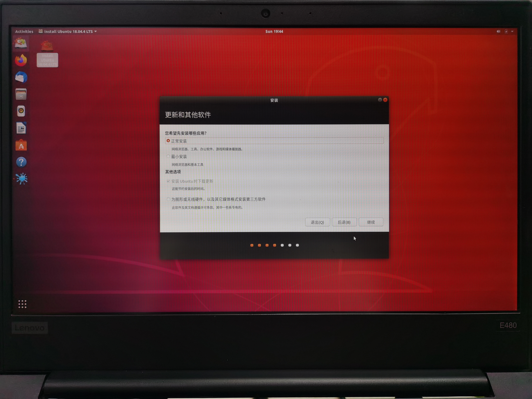Click 后退(B) to go back
Viewport: 532px width, 399px height.
344,222
